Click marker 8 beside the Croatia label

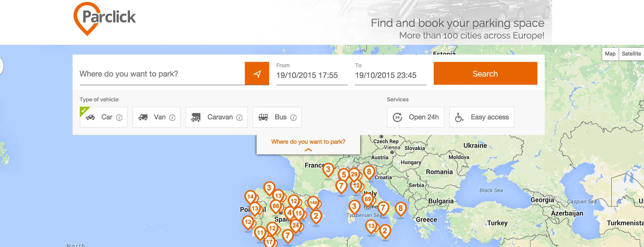click(369, 172)
